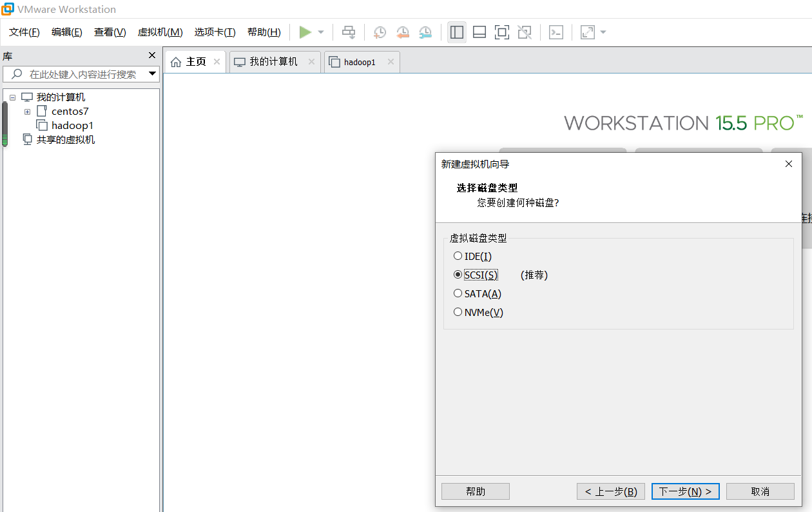The height and width of the screenshot is (512, 812).
Task: Click the VMware Workstation title bar logo
Action: [8, 9]
